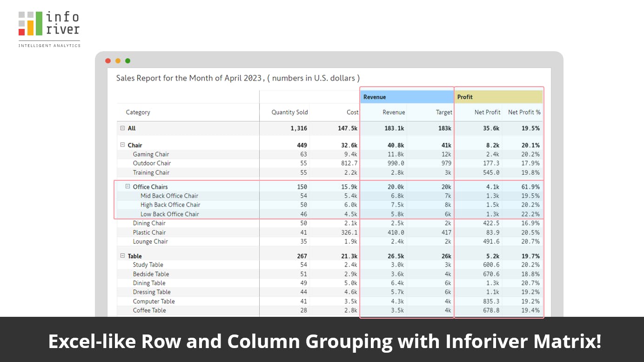Select the Gaming Chair row label
Screen dimensions: 644x362
151,154
